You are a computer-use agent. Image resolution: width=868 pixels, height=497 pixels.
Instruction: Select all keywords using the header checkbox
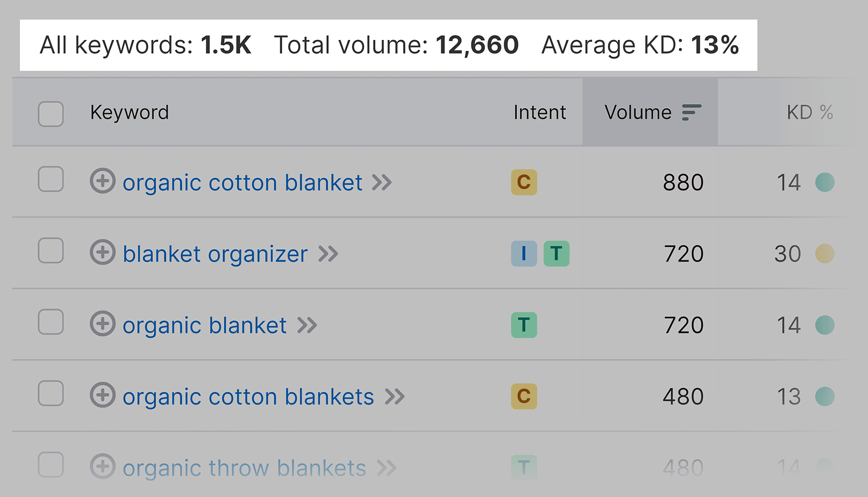click(50, 114)
